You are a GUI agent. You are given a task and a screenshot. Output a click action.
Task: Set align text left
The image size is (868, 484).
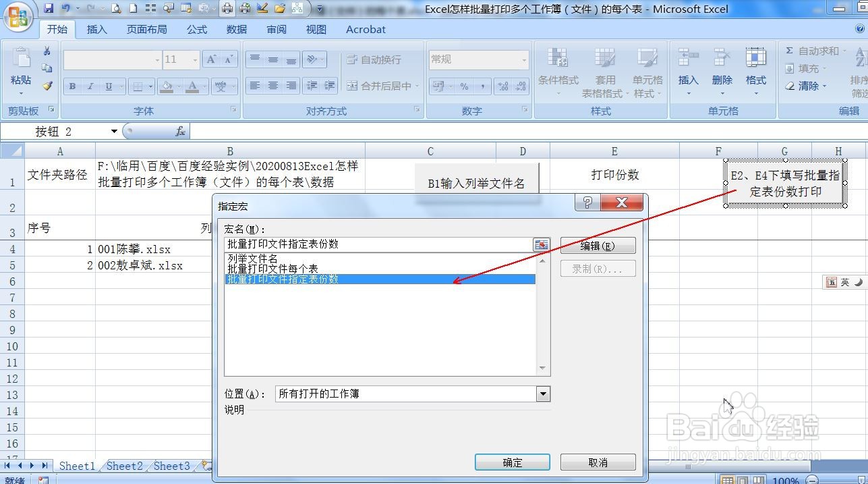[x=255, y=86]
